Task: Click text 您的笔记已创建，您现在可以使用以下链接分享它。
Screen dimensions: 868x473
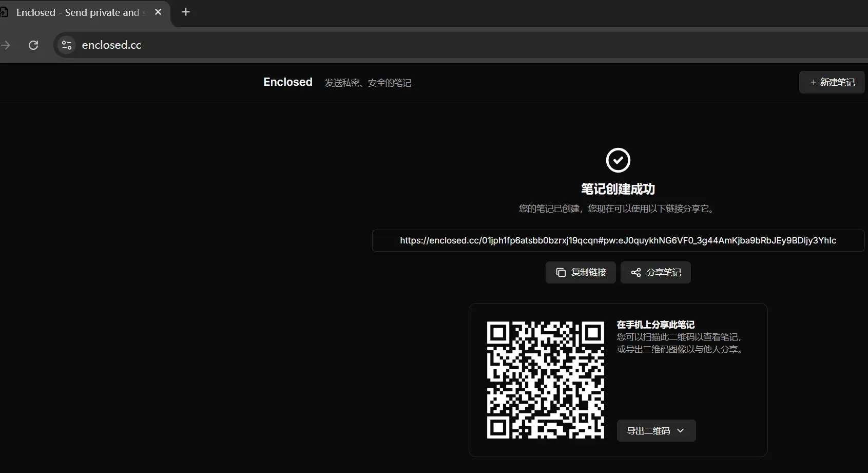Action: point(618,209)
